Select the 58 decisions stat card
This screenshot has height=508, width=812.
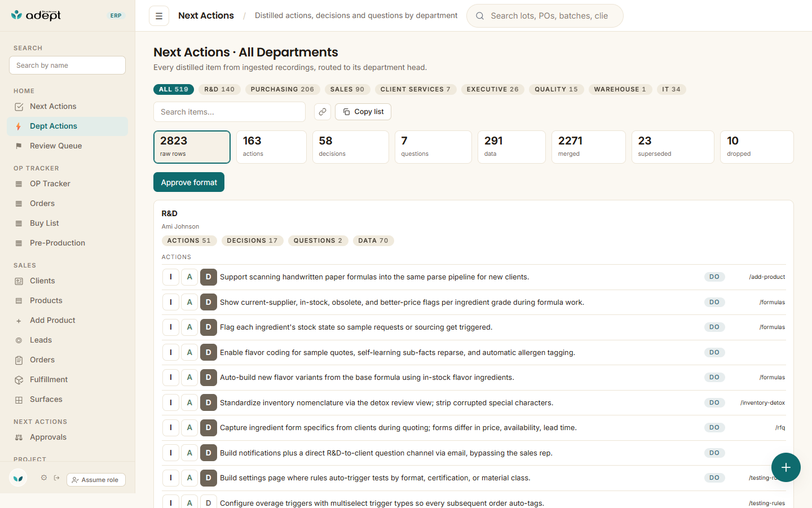pos(351,147)
